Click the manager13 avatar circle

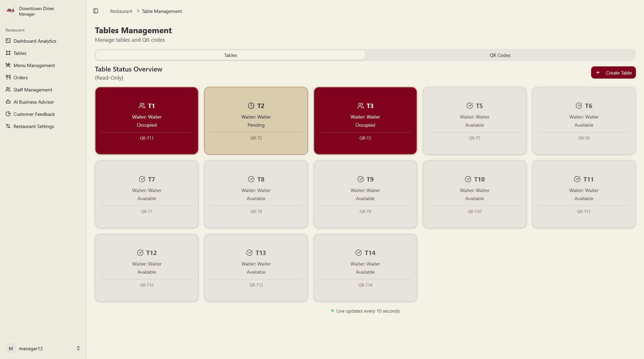point(11,349)
